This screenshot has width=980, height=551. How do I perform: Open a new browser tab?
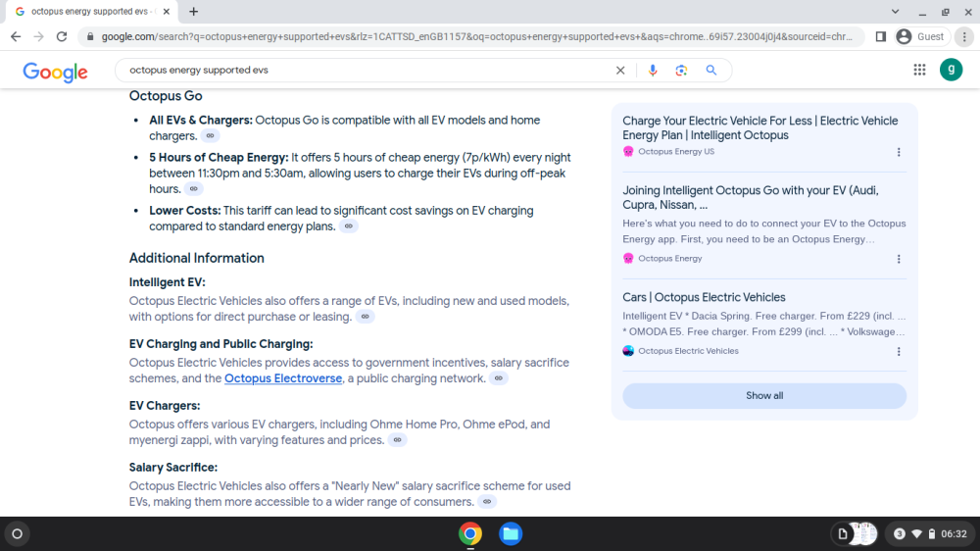[194, 11]
